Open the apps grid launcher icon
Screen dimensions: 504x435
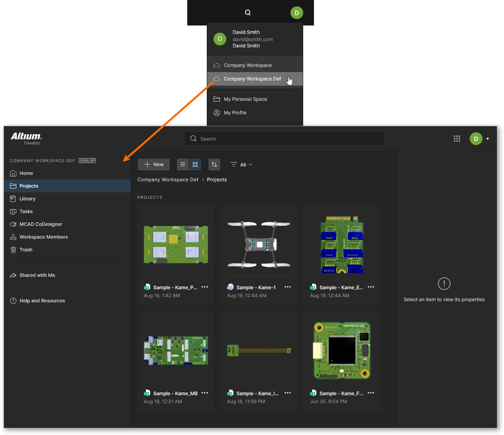[x=457, y=139]
